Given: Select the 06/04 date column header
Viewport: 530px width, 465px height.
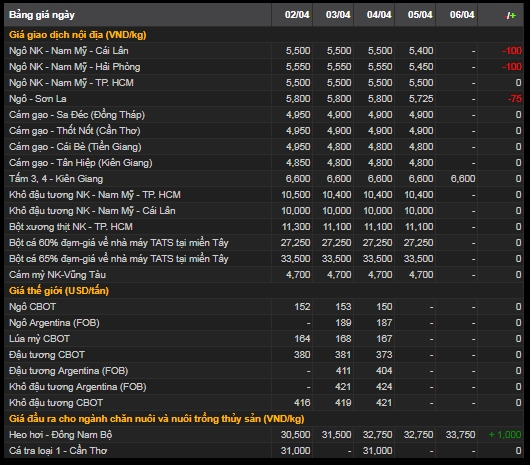Looking at the screenshot, I should click(x=462, y=15).
